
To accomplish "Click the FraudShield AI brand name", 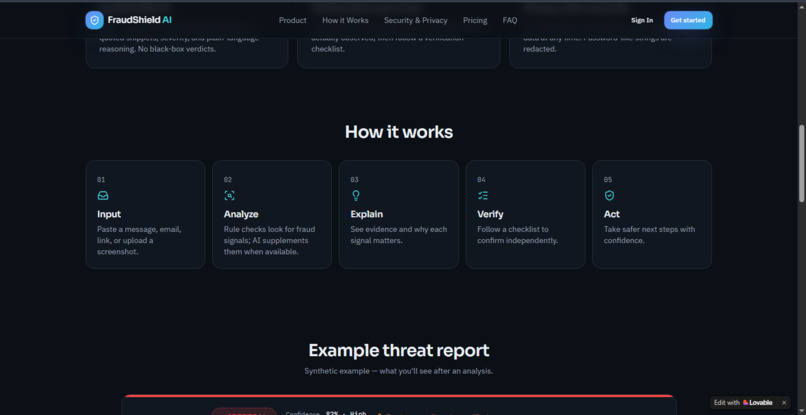I will (139, 20).
